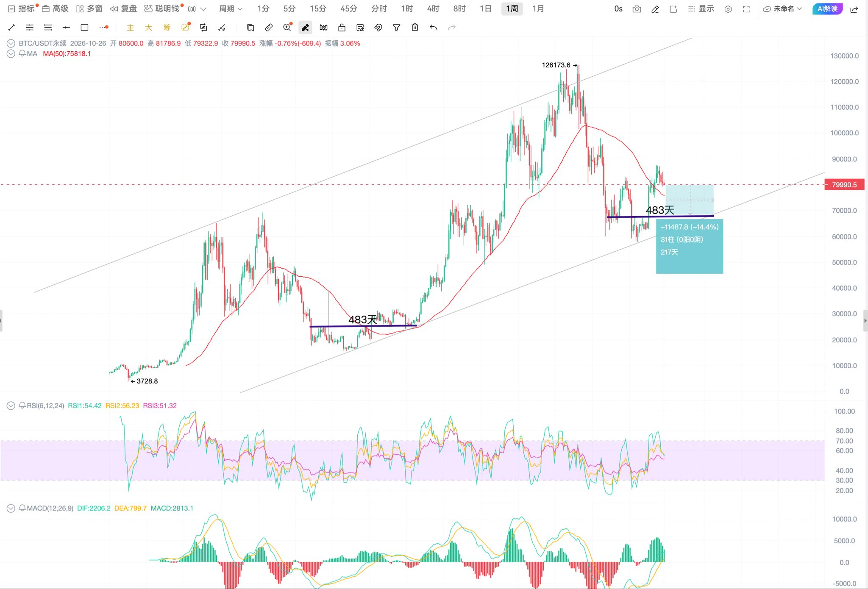The width and height of the screenshot is (868, 589).
Task: Select the ruler measure tool
Action: point(269,28)
